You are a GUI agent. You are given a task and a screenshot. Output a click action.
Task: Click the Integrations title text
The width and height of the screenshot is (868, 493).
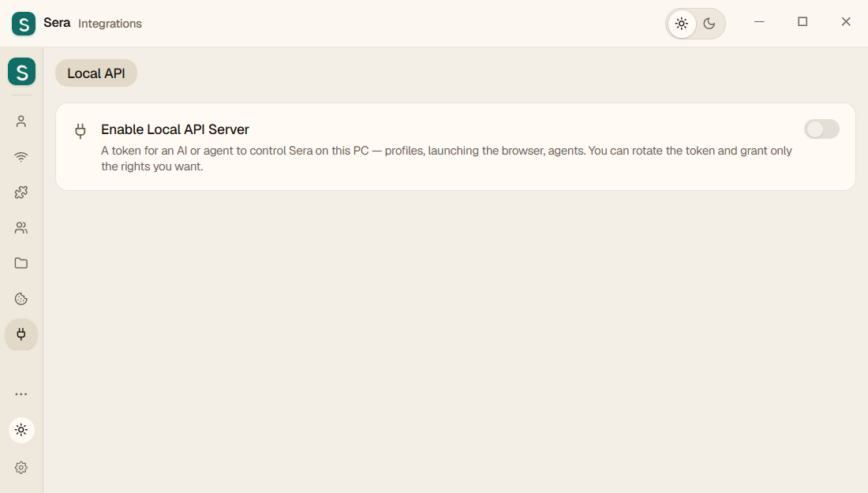point(110,24)
